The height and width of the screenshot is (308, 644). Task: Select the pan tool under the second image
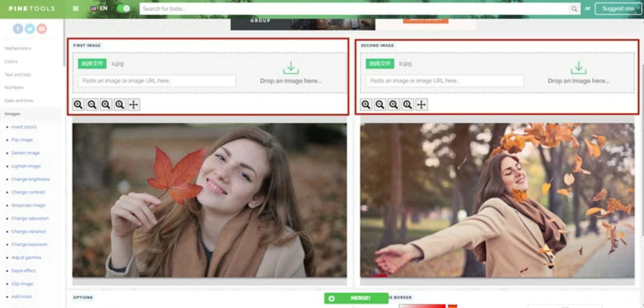[422, 104]
